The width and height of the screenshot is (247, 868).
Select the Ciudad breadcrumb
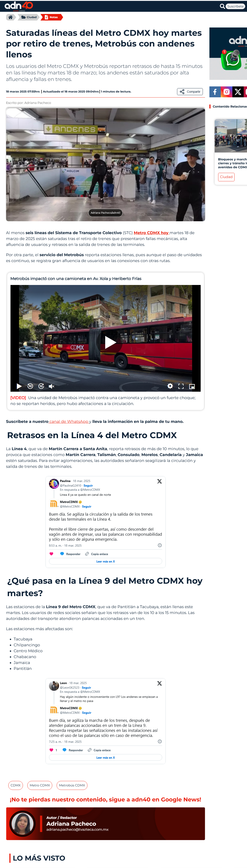pyautogui.click(x=29, y=17)
